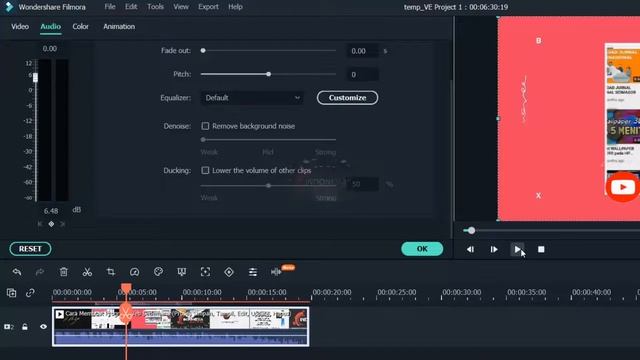Image resolution: width=640 pixels, height=360 pixels.
Task: Open the Help menu
Action: point(235,7)
